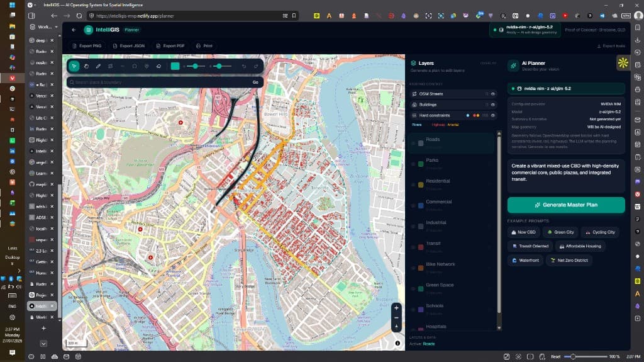The height and width of the screenshot is (362, 644).
Task: Click the Layers list scrollbar
Action: click(499, 224)
